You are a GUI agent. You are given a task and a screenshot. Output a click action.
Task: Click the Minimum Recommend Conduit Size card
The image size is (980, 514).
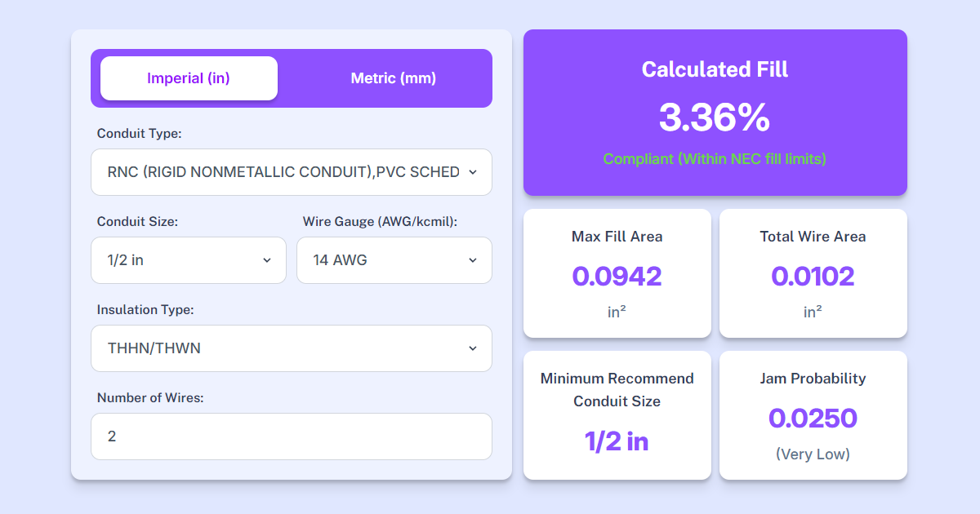(617, 415)
